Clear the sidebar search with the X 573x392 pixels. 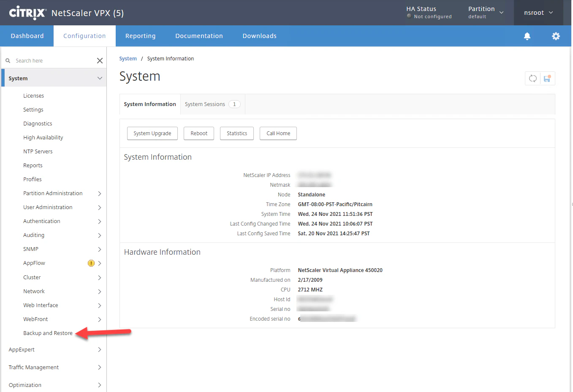click(x=100, y=60)
